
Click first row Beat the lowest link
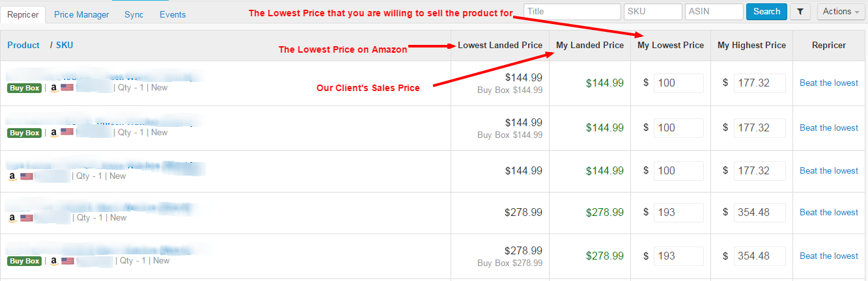tap(829, 83)
